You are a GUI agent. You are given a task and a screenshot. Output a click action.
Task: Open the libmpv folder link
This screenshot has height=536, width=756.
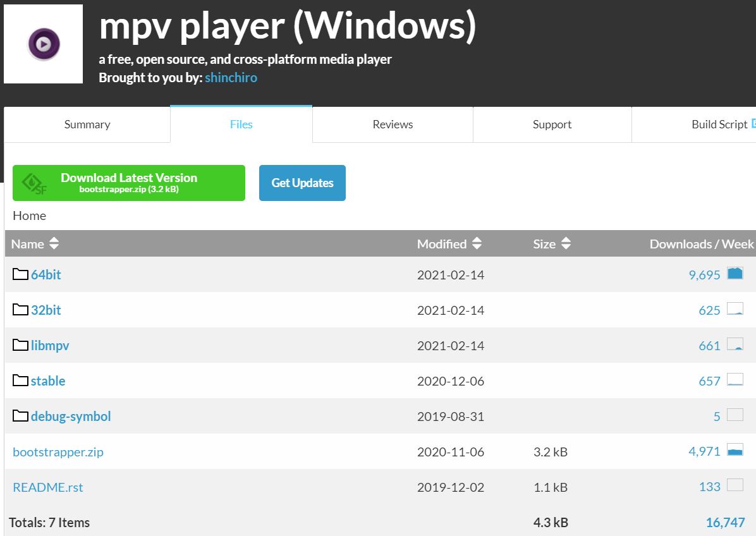click(x=50, y=346)
